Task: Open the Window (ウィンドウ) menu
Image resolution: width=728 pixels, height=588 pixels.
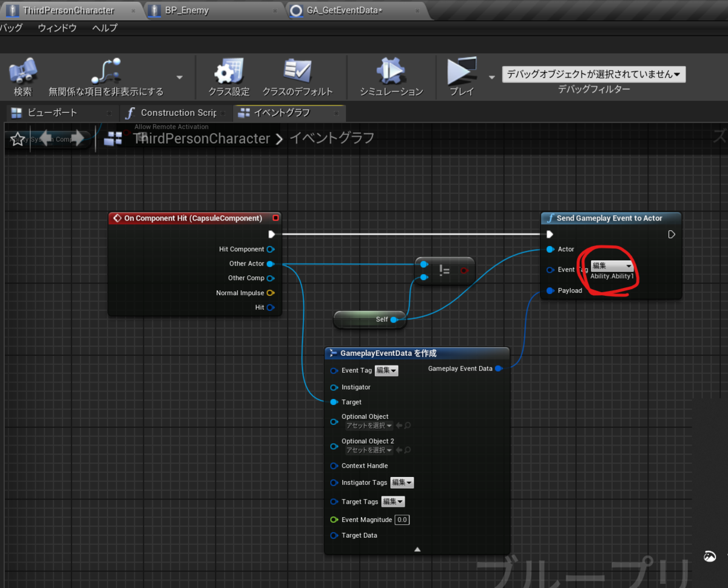Action: click(x=57, y=28)
